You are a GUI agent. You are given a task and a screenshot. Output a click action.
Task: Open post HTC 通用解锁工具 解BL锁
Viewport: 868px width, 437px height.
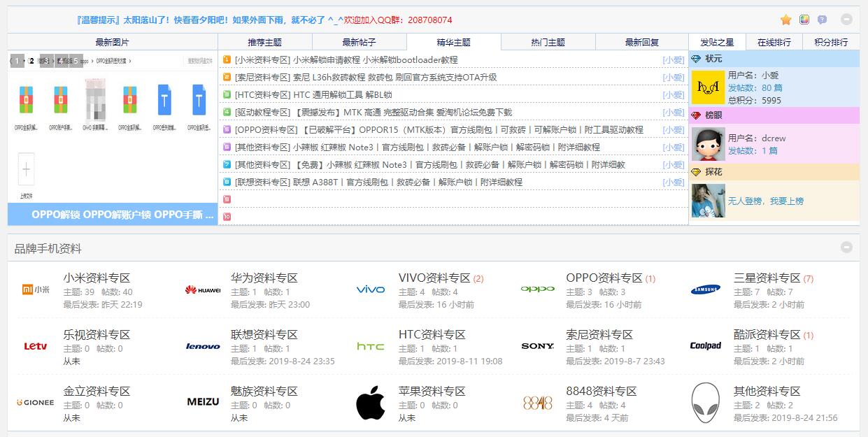[x=343, y=95]
